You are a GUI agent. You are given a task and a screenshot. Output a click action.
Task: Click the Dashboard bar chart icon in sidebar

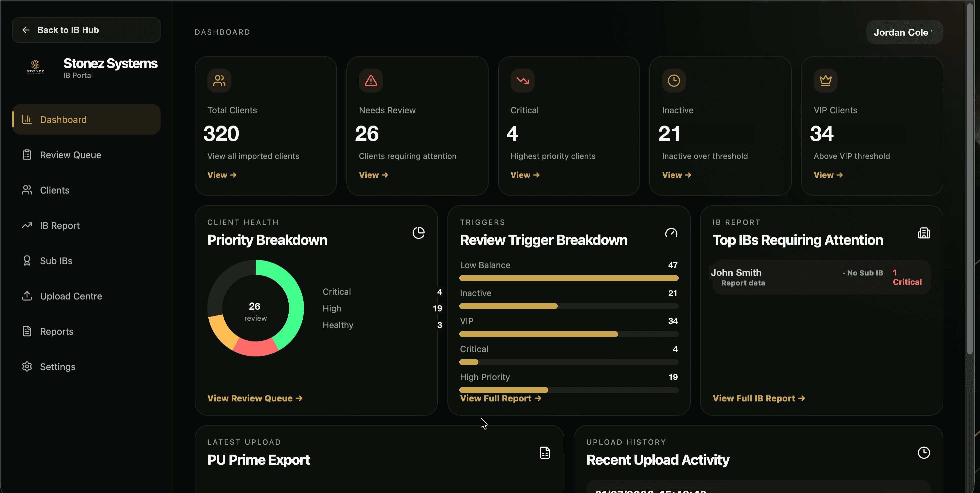(x=27, y=119)
